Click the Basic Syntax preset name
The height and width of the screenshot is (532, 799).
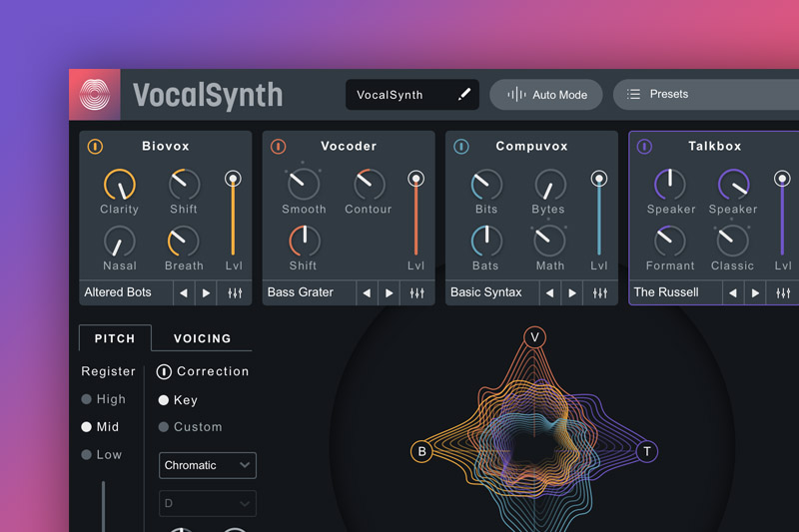pyautogui.click(x=486, y=292)
